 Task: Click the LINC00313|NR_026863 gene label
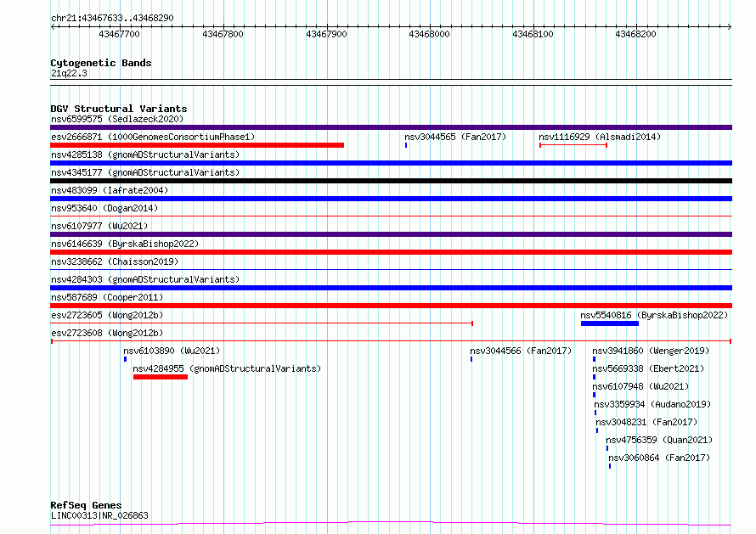point(99,515)
